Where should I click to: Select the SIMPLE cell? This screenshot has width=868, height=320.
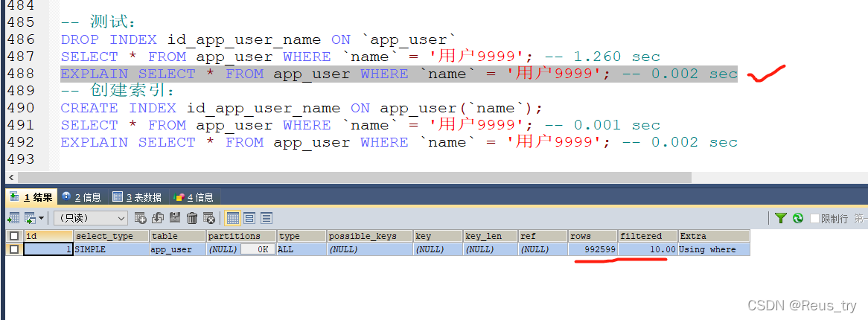click(x=111, y=249)
